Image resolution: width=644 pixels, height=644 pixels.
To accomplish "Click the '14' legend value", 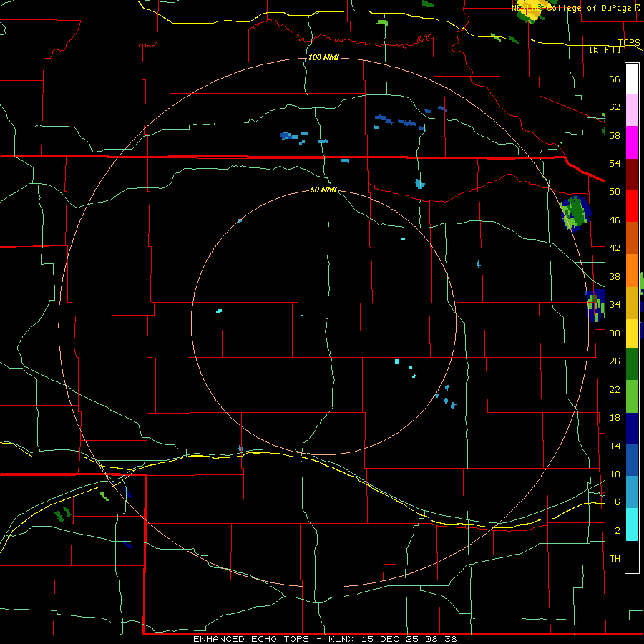I will pos(615,447).
